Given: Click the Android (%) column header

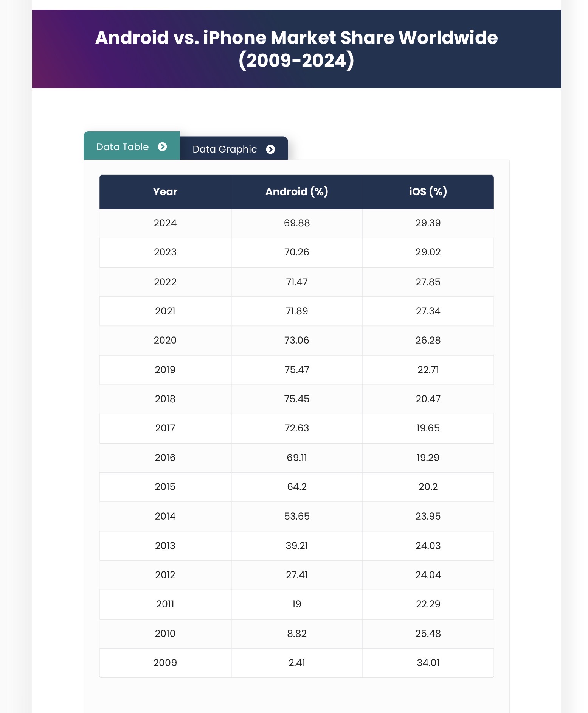Looking at the screenshot, I should (x=296, y=192).
